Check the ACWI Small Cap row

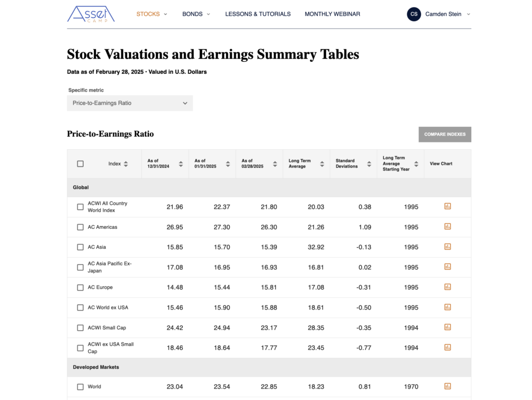81,328
